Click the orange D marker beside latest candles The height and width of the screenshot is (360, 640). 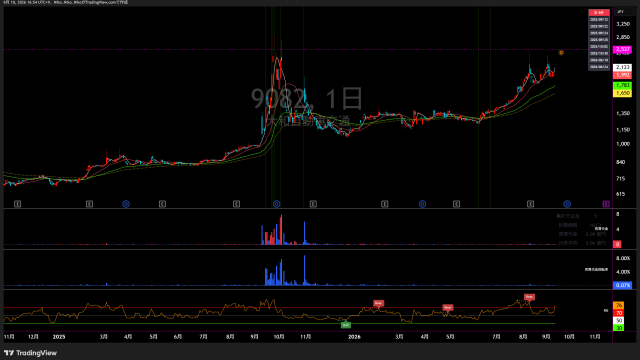[x=561, y=53]
